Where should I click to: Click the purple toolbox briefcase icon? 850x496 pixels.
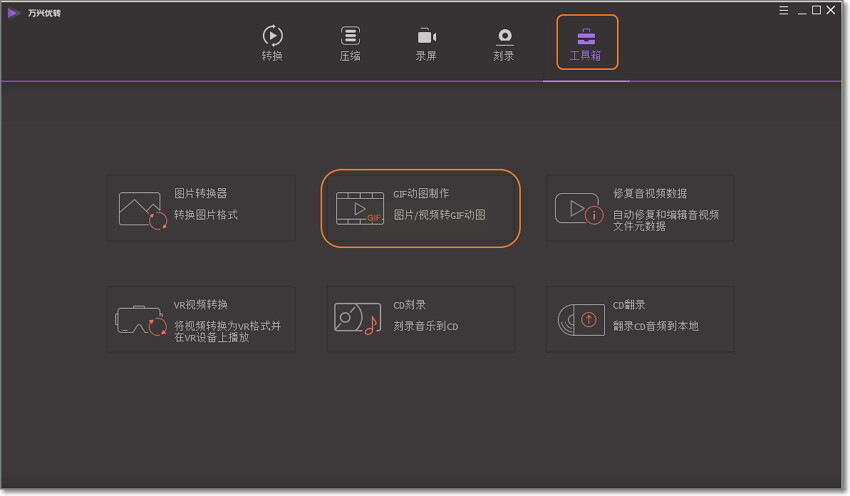point(586,36)
